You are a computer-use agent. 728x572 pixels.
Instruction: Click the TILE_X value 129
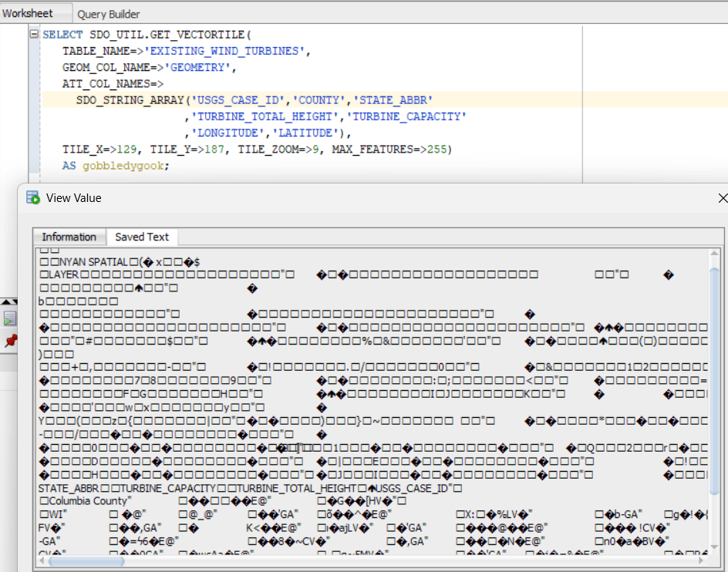tap(126, 150)
